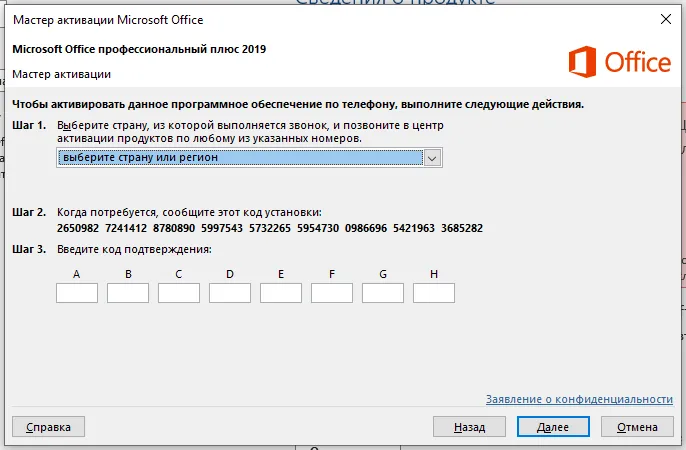The height and width of the screenshot is (450, 686).
Task: Click installation code group 5732265
Action: pos(270,228)
